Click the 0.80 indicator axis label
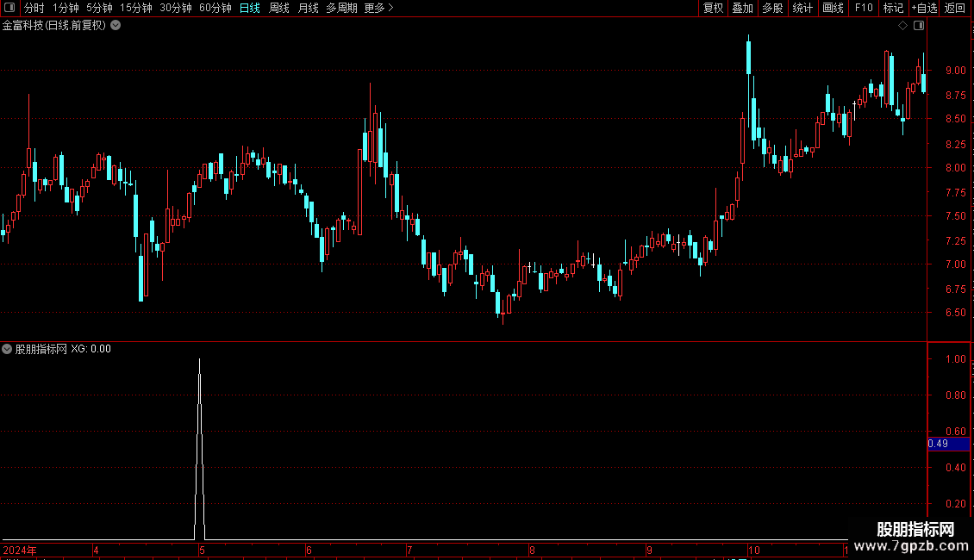The image size is (974, 560). click(x=955, y=395)
